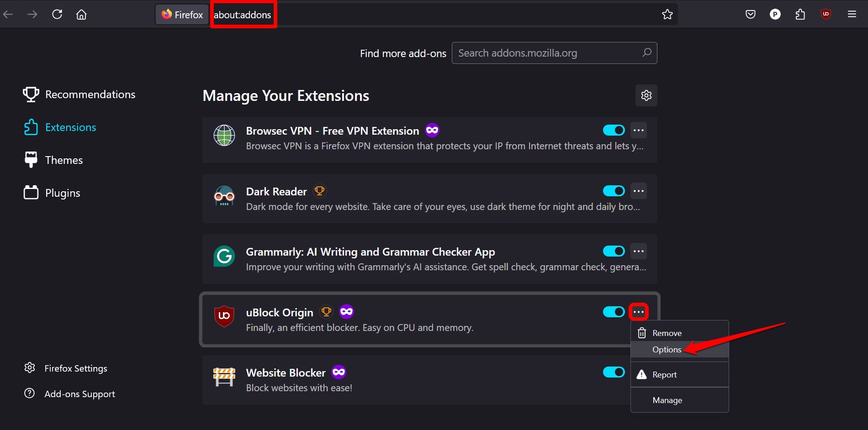Open Grammarly extension details title
The width and height of the screenshot is (868, 430).
click(370, 252)
